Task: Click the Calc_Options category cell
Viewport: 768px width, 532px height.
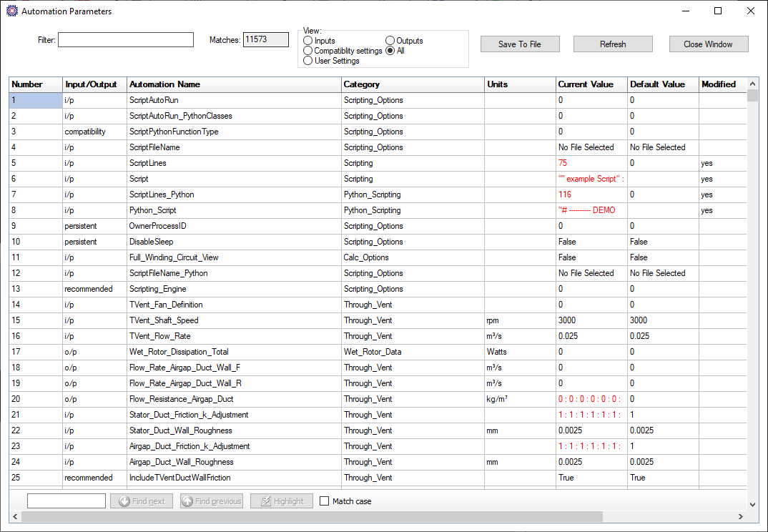Action: tap(413, 257)
